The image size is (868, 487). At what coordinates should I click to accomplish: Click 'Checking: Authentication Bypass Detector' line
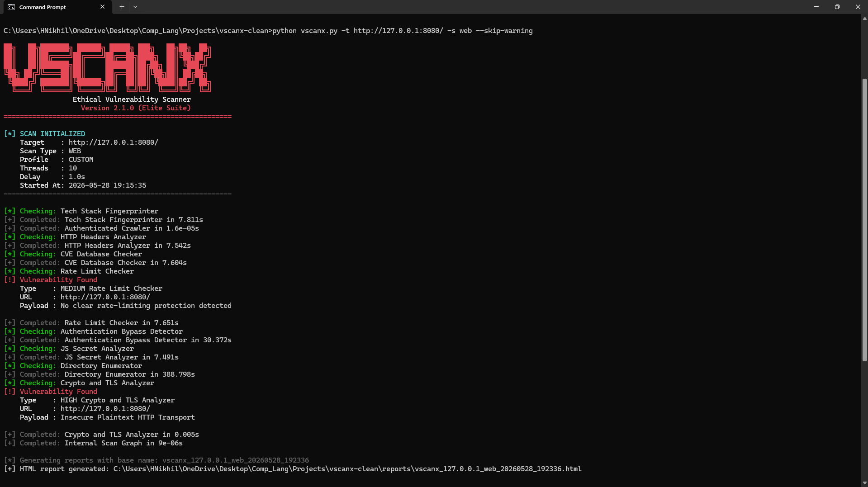(x=93, y=331)
